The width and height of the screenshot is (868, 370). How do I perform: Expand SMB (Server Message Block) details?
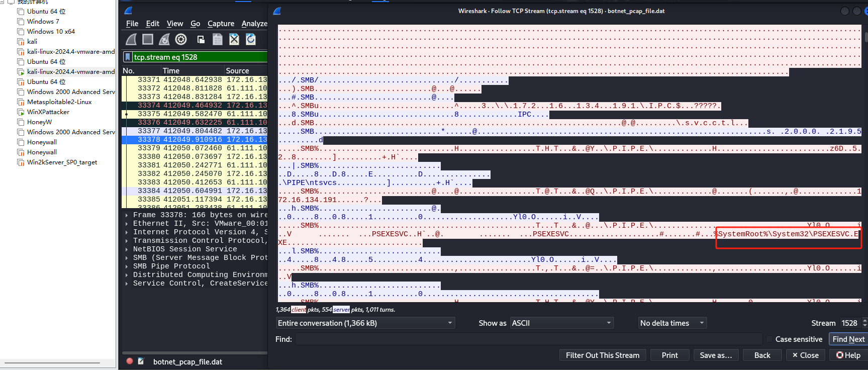click(x=126, y=257)
